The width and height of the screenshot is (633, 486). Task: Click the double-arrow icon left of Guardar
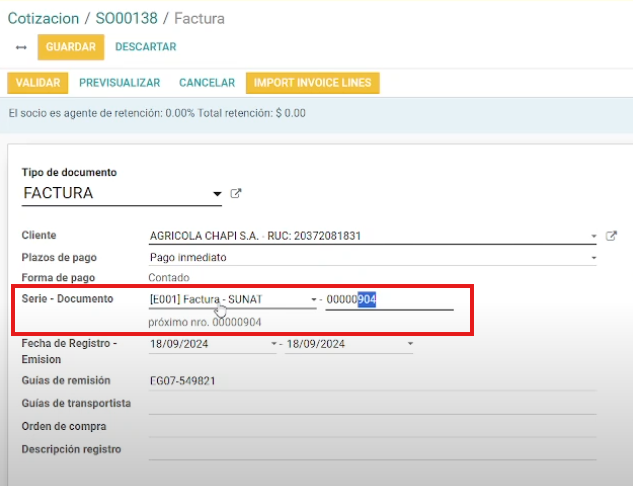pyautogui.click(x=21, y=47)
